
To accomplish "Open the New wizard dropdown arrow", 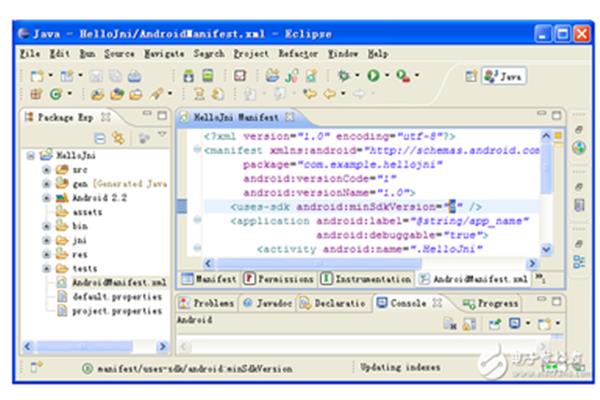I will (50, 75).
